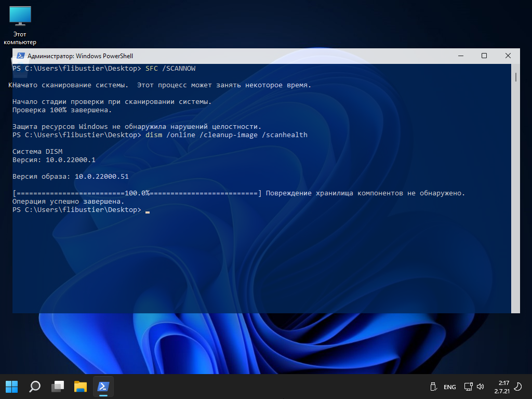Switch input language via ENG indicator
The image size is (532, 399).
coord(449,387)
